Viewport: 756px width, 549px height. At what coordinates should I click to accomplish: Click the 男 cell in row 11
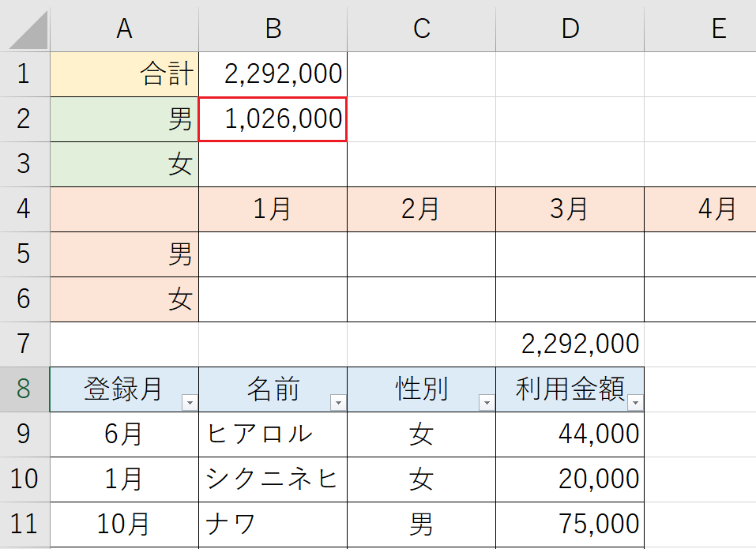point(421,524)
